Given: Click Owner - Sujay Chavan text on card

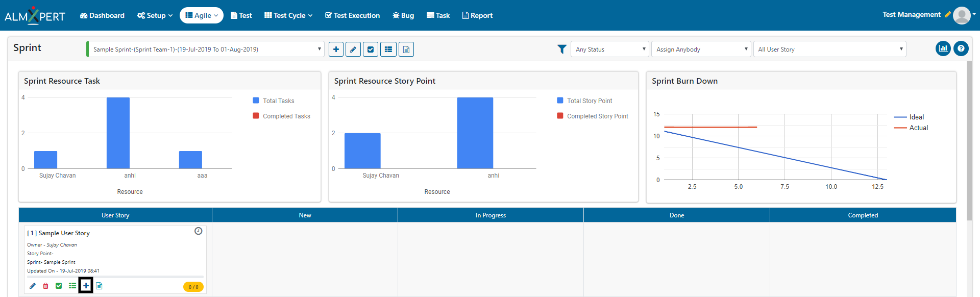Looking at the screenshot, I should pos(52,245).
